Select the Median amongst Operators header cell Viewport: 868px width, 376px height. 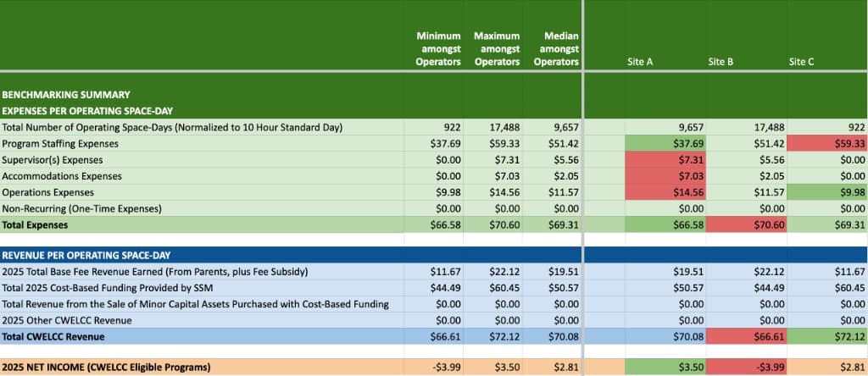pos(555,49)
